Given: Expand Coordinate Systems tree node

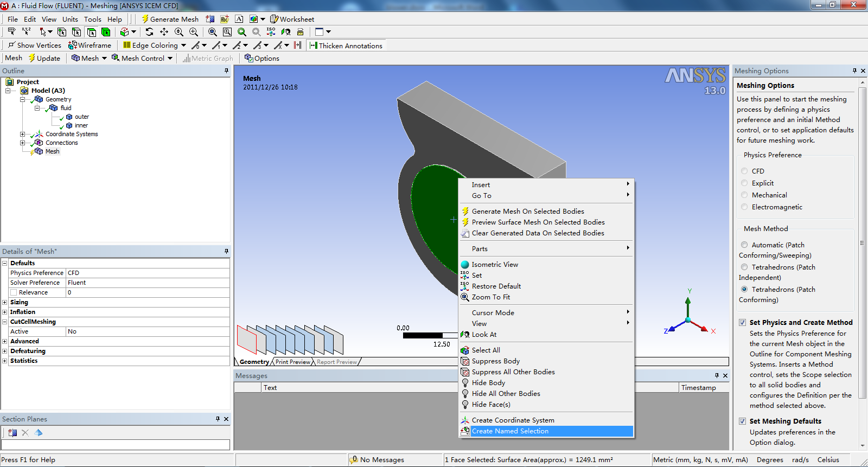Looking at the screenshot, I should [22, 134].
